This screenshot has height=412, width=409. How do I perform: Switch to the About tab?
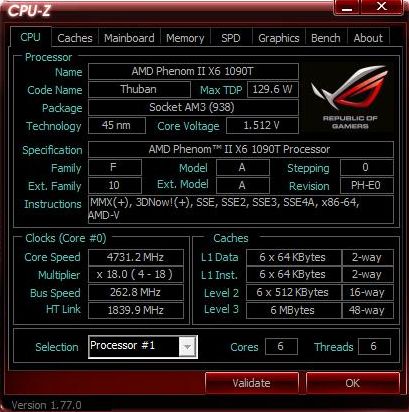pos(368,38)
